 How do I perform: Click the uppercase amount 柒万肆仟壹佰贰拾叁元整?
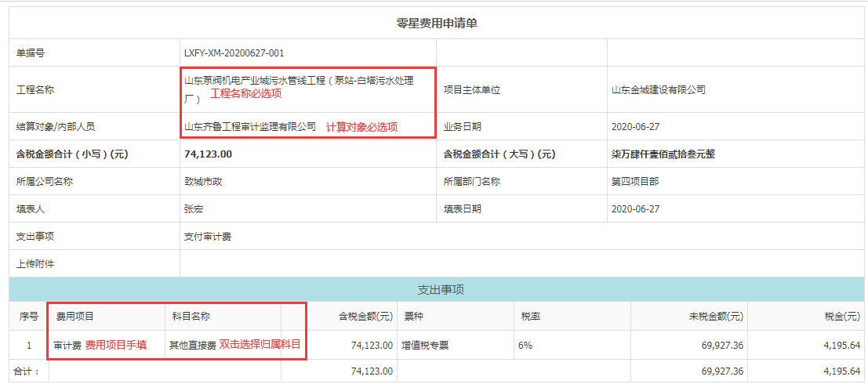point(663,154)
